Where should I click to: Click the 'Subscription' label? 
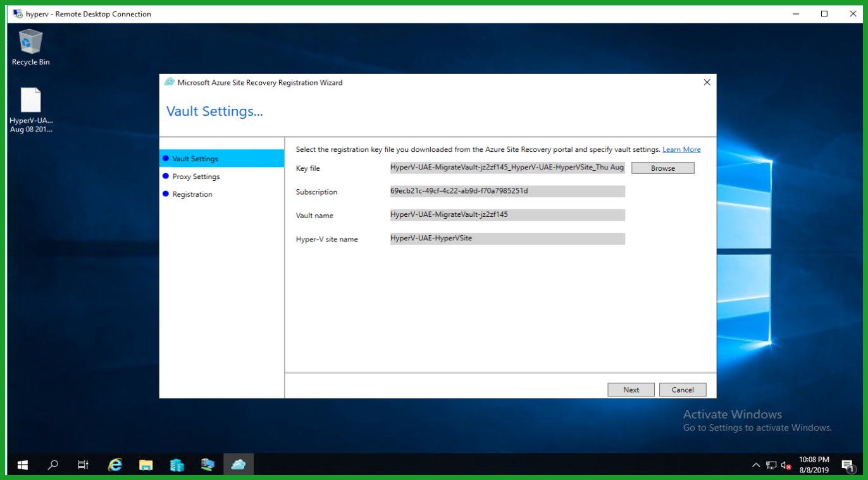(x=316, y=192)
